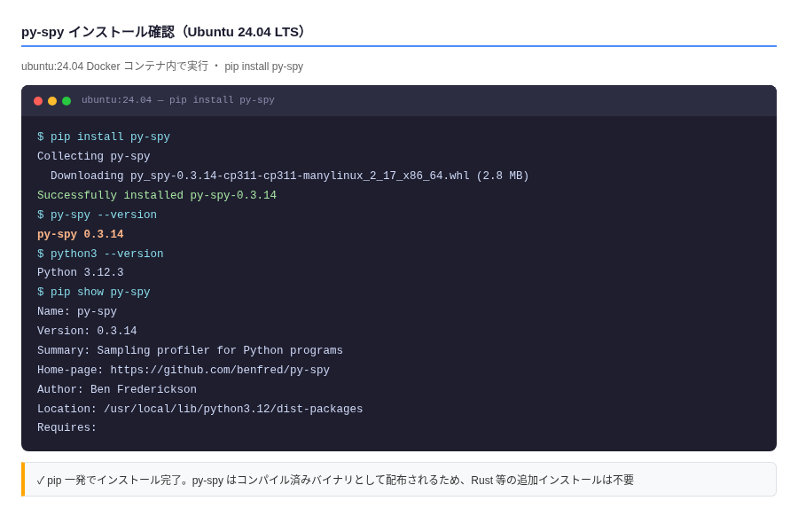
Task: Click 'Location: /usr/local/lib/python3.12/dist-packages' line
Action: coord(200,409)
